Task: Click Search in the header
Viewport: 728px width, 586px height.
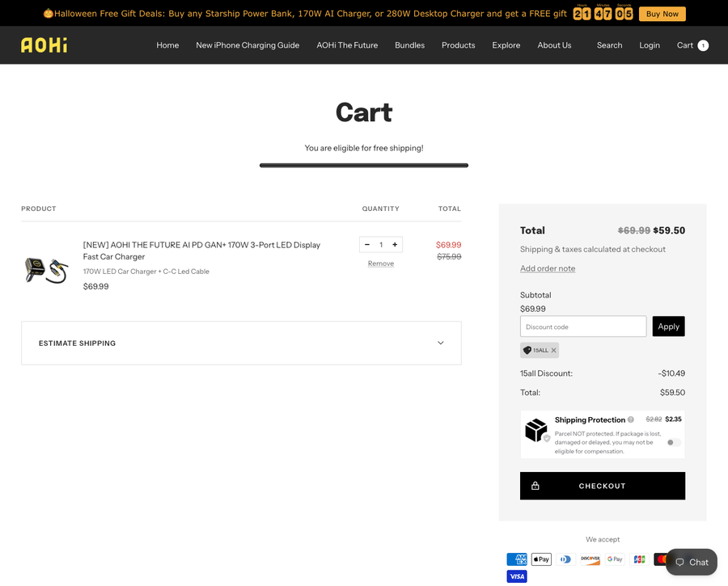Action: [610, 45]
